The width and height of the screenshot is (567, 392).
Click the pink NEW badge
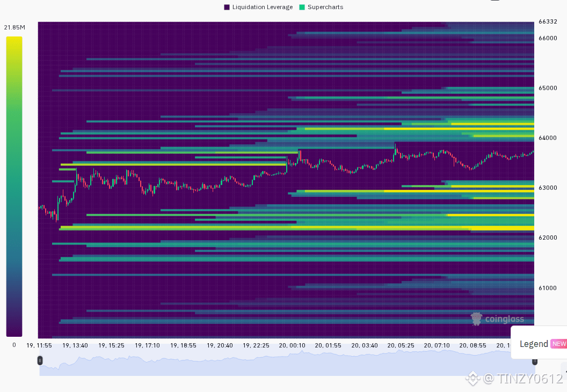[x=559, y=344]
